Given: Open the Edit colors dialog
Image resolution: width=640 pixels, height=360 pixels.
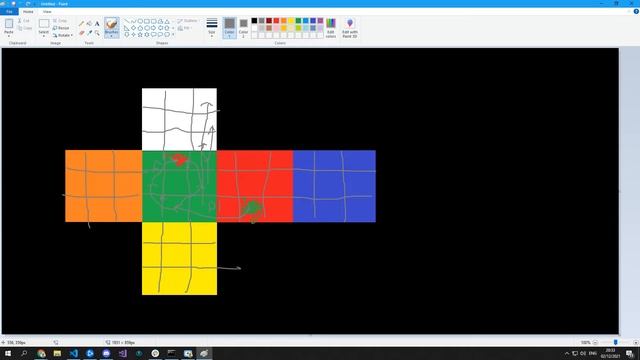Looking at the screenshot, I should pyautogui.click(x=331, y=28).
